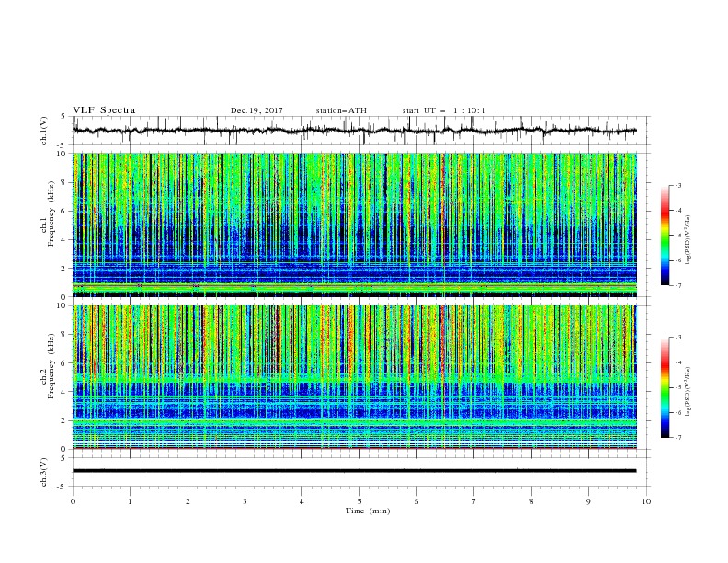The height and width of the screenshot is (563, 728).
Task: Click the "VLF Spectra" title text
Action: (104, 110)
